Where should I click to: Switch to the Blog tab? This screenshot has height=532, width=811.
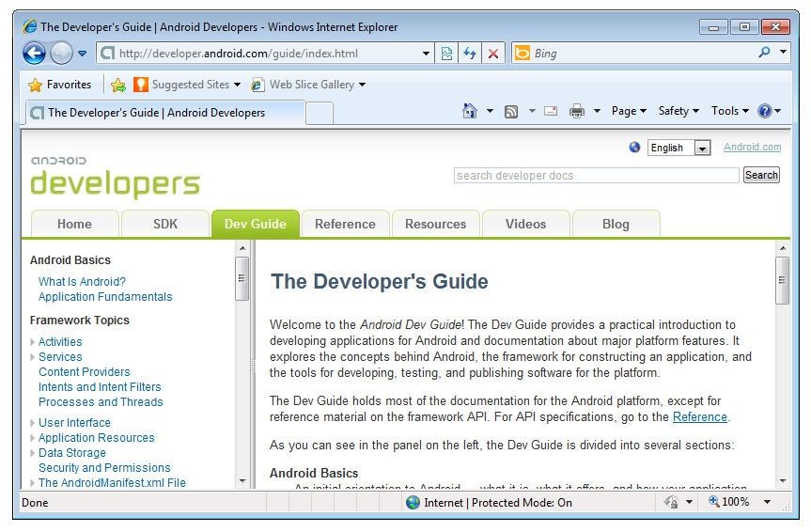(x=616, y=224)
